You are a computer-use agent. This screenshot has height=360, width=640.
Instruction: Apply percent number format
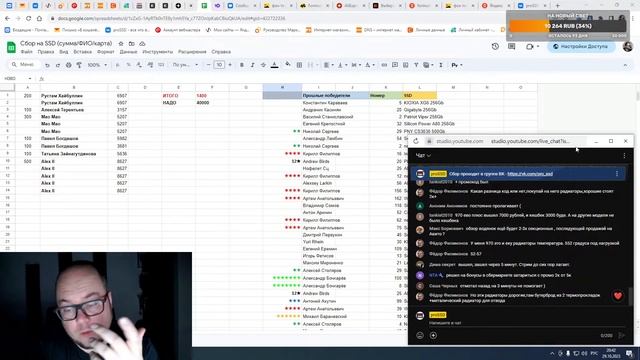tap(129, 65)
